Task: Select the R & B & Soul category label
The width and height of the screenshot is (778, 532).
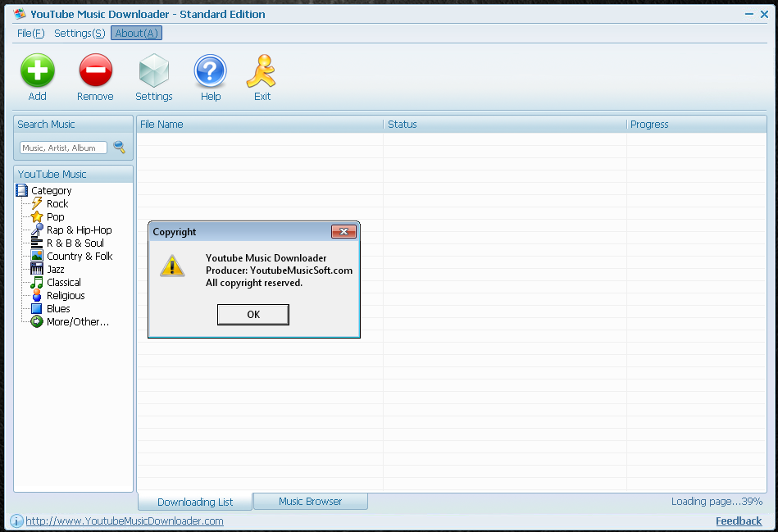Action: [75, 243]
